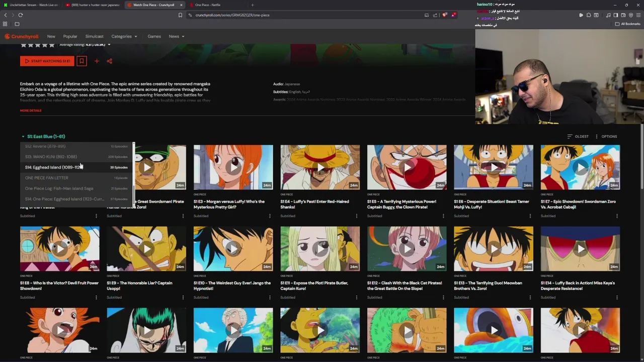Expand the average rating dropdown arrow
644x362 pixels.
[x=109, y=45]
